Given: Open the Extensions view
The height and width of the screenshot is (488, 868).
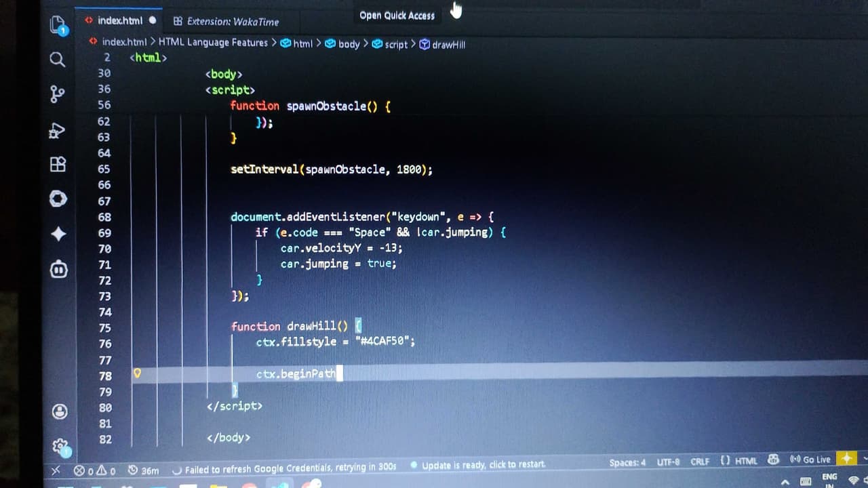Looking at the screenshot, I should coord(58,165).
